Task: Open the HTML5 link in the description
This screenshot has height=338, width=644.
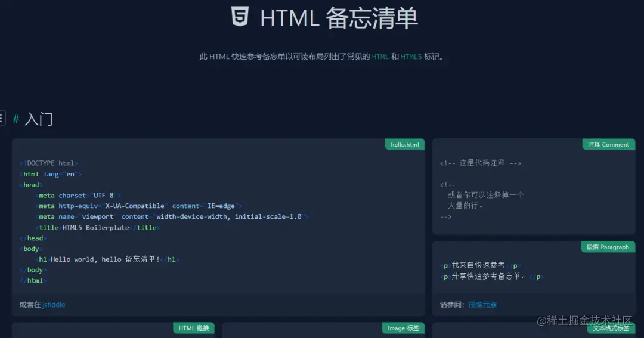Action: pos(411,57)
